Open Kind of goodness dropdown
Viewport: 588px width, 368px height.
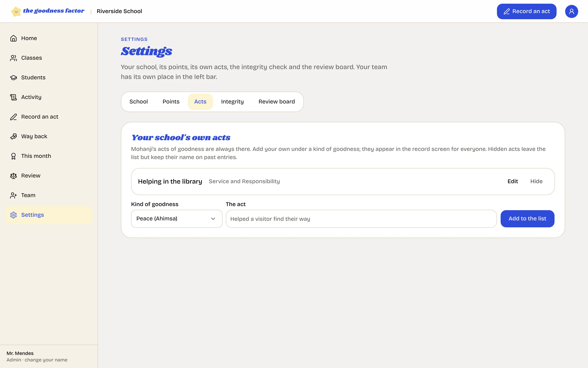click(x=177, y=219)
